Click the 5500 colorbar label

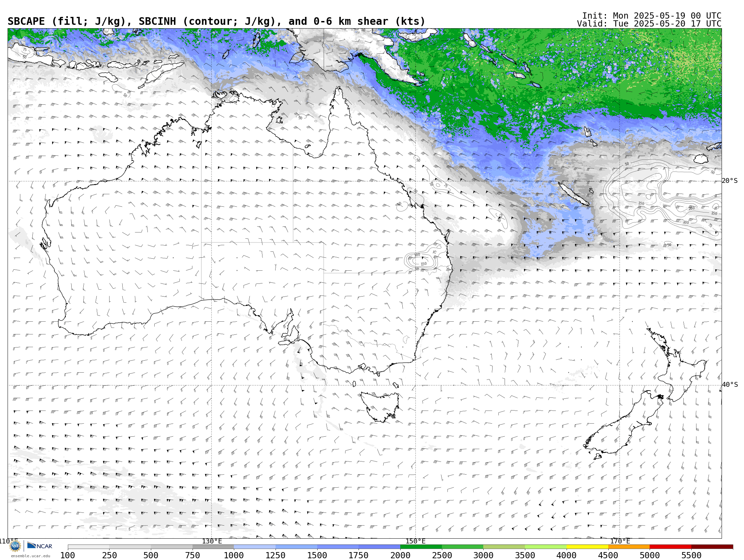[691, 555]
